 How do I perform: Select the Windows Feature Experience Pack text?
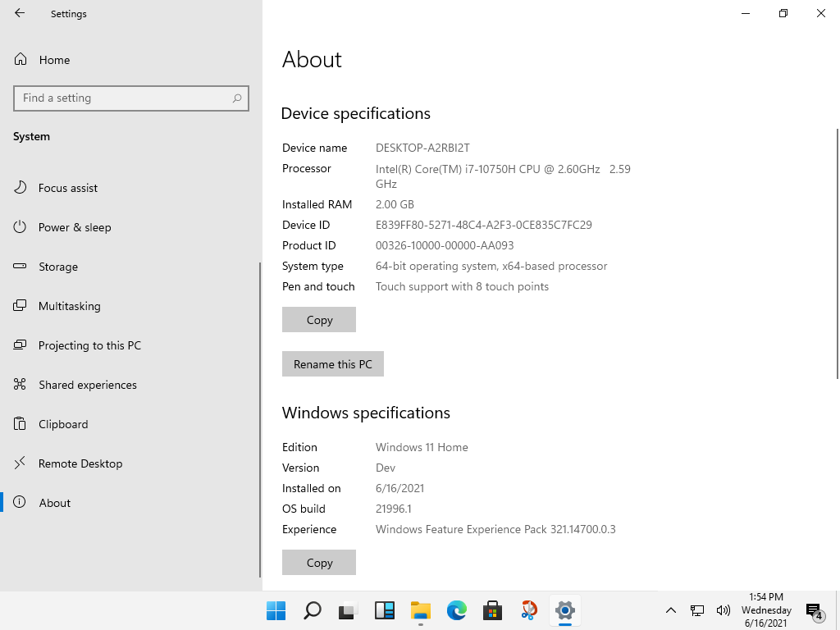click(495, 529)
